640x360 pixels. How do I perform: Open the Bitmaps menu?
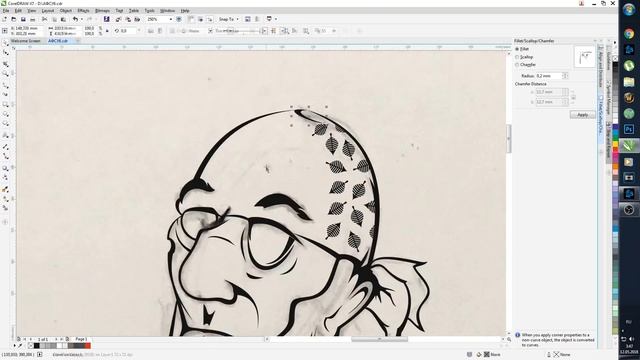(x=102, y=11)
